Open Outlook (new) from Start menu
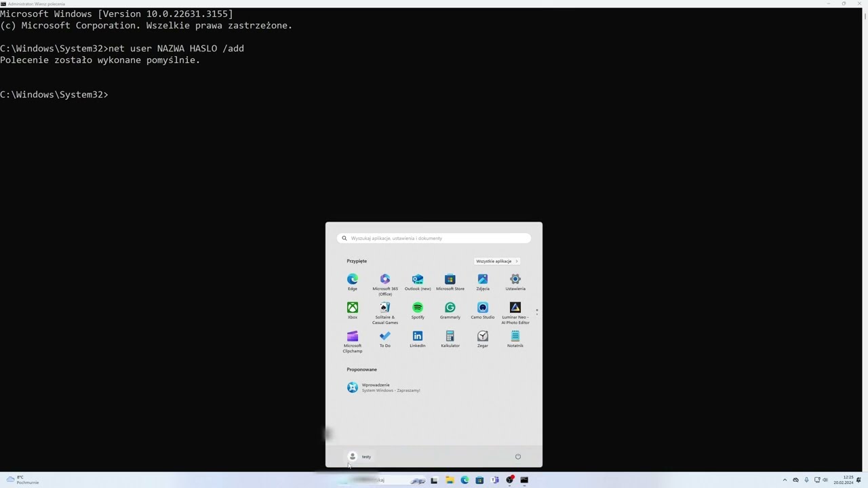Viewport: 868px width, 488px height. (418, 283)
